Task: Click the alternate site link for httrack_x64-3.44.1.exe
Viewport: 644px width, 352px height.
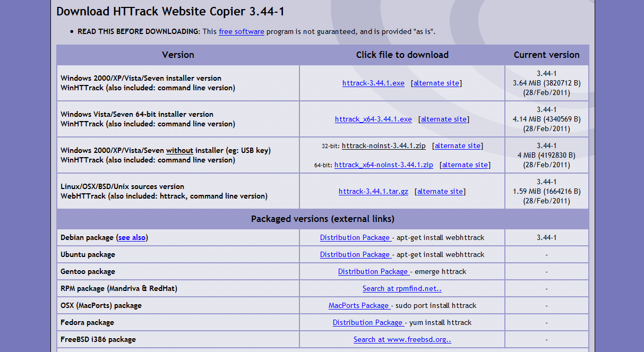Action: point(444,119)
